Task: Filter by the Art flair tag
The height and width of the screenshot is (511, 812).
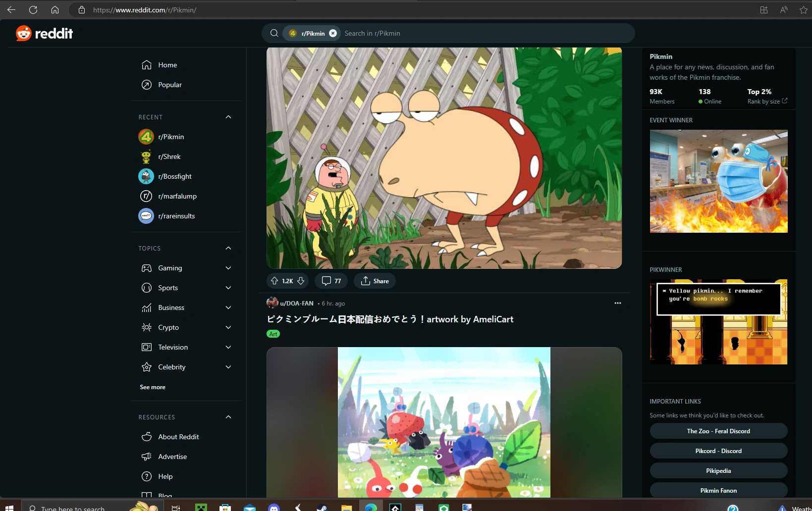Action: (273, 334)
